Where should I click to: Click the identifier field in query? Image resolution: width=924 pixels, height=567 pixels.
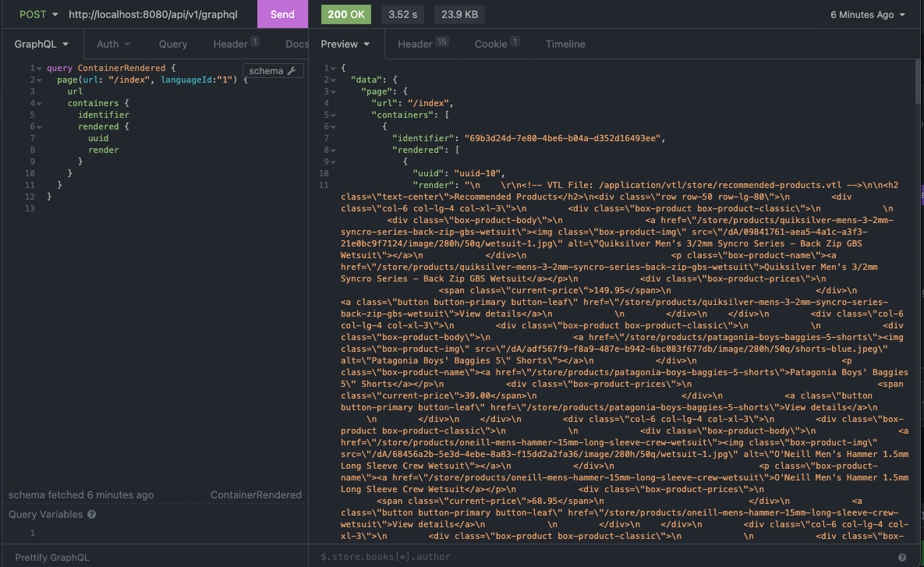pyautogui.click(x=104, y=115)
